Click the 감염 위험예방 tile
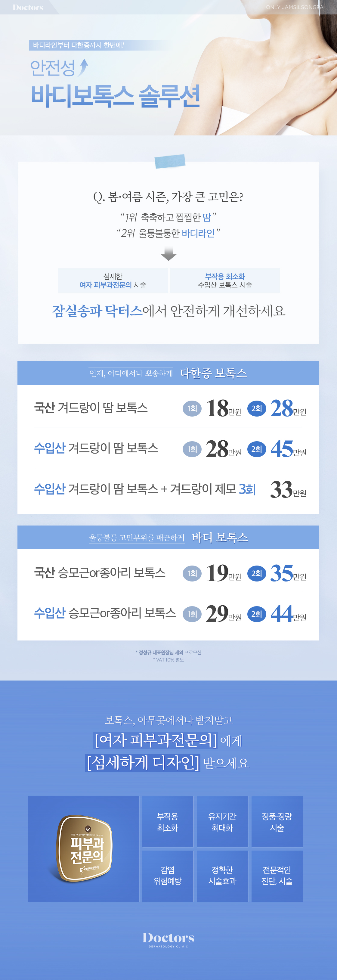 [168, 875]
